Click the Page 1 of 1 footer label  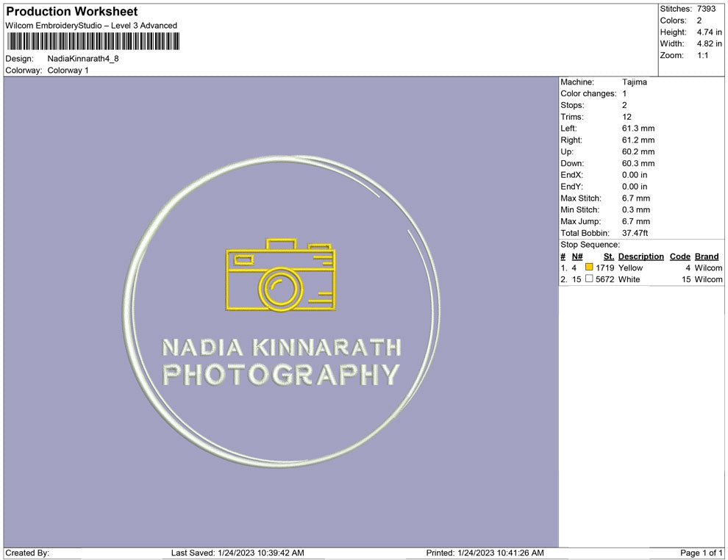[702, 553]
